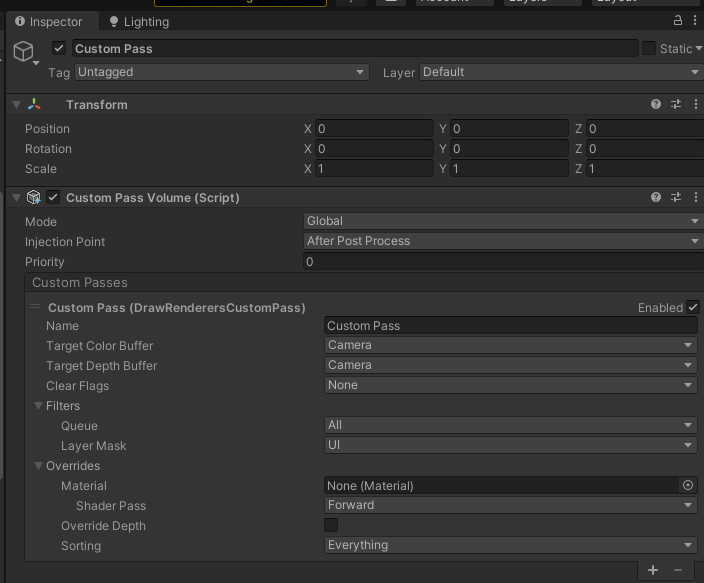Click the Material object field

tap(502, 486)
